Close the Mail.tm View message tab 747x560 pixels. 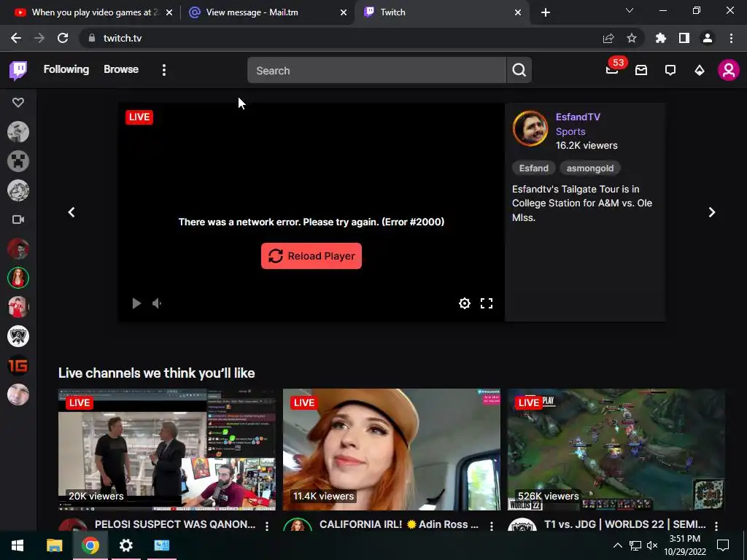click(344, 13)
